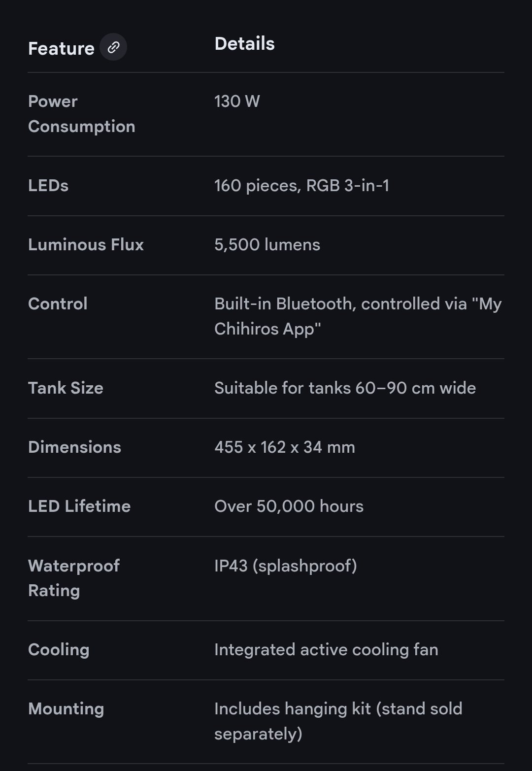
Task: Click the link icon beside Feature
Action: (113, 47)
